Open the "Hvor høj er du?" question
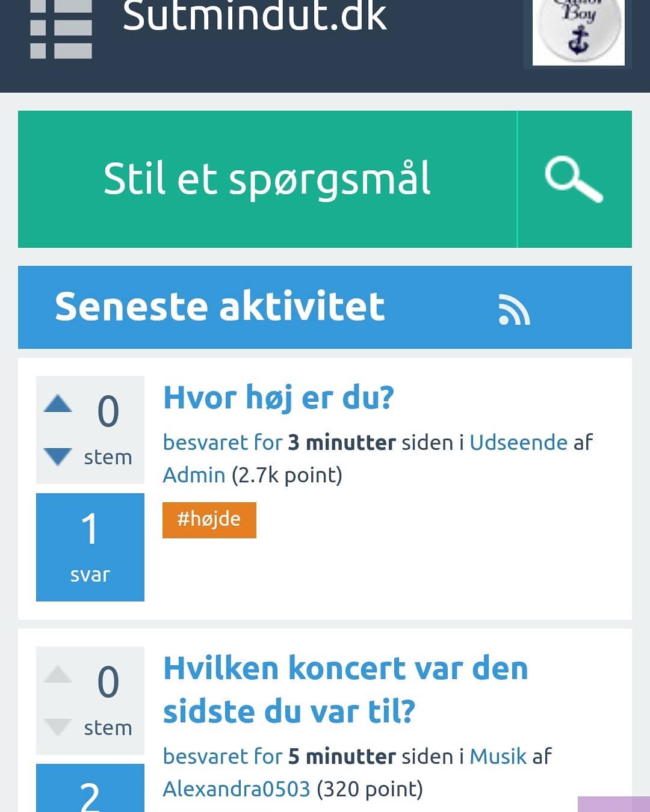650x812 pixels. tap(278, 398)
